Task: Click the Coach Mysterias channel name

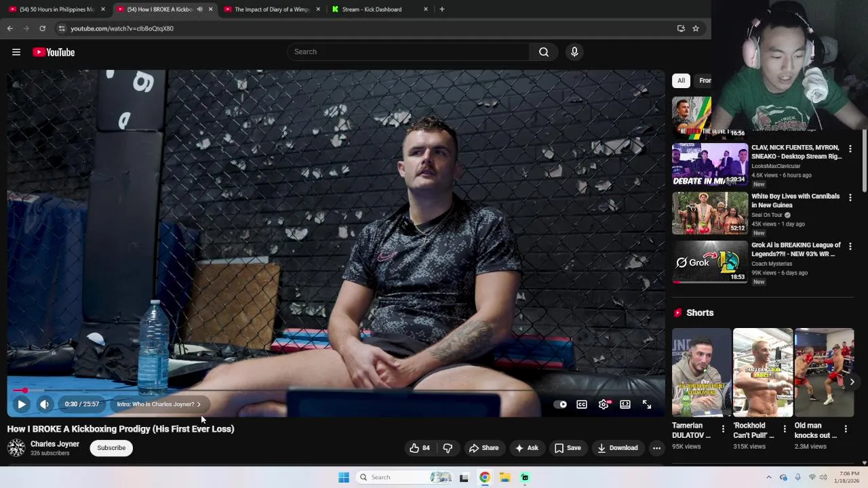Action: click(772, 264)
